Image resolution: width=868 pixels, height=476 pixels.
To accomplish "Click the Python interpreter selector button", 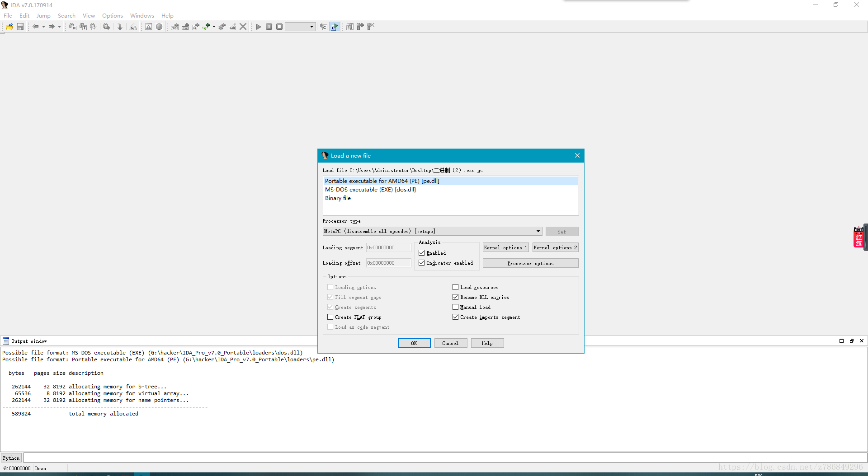I will (11, 458).
